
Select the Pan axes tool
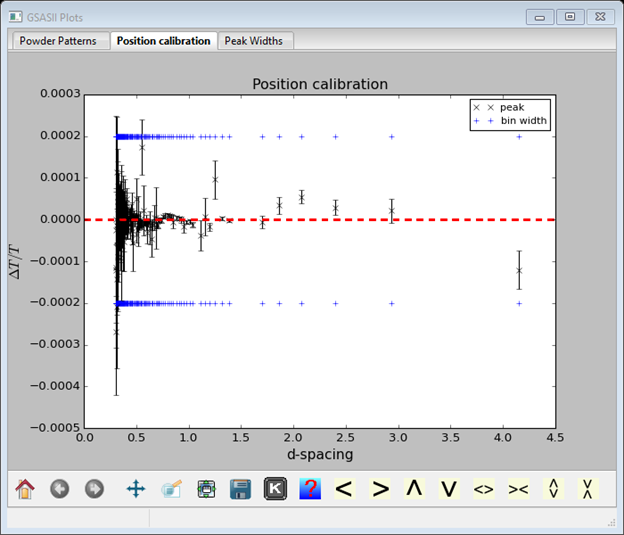click(x=136, y=489)
